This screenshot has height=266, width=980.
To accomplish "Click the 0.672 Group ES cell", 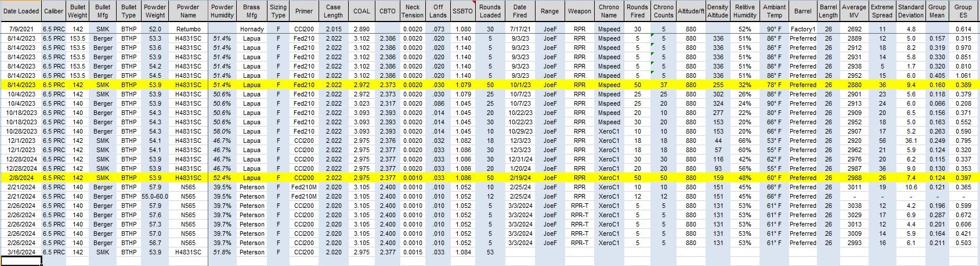I will 963,215.
